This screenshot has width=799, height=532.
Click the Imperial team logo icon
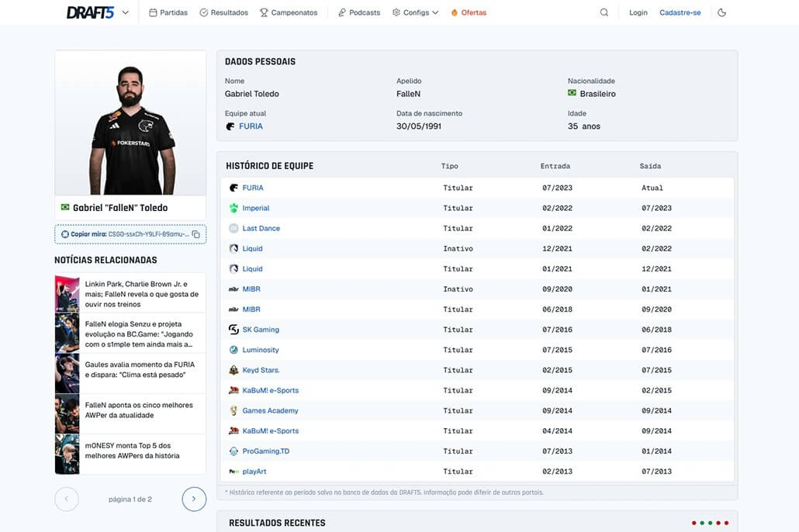click(233, 208)
